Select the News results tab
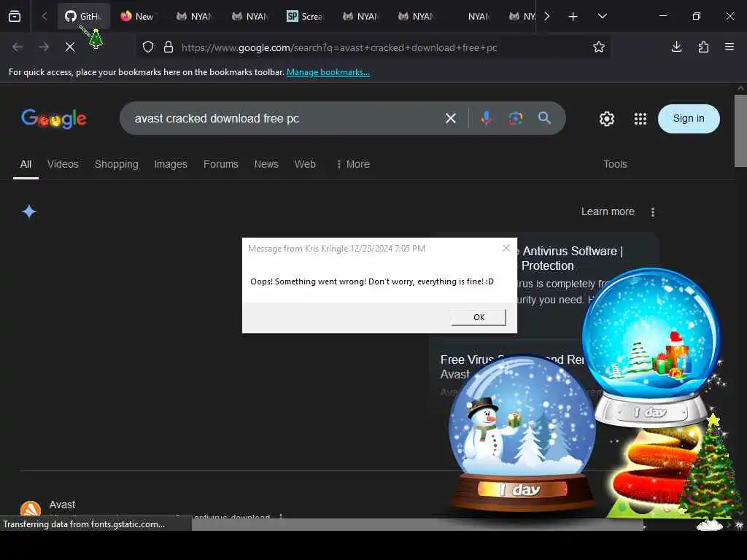Screen dimensions: 747x560 coord(266,164)
